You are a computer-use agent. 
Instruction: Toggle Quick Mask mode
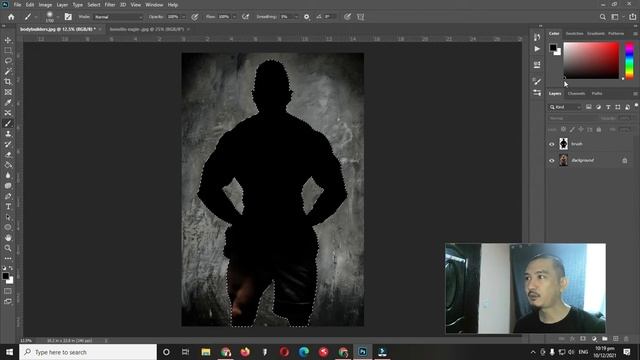coord(8,291)
